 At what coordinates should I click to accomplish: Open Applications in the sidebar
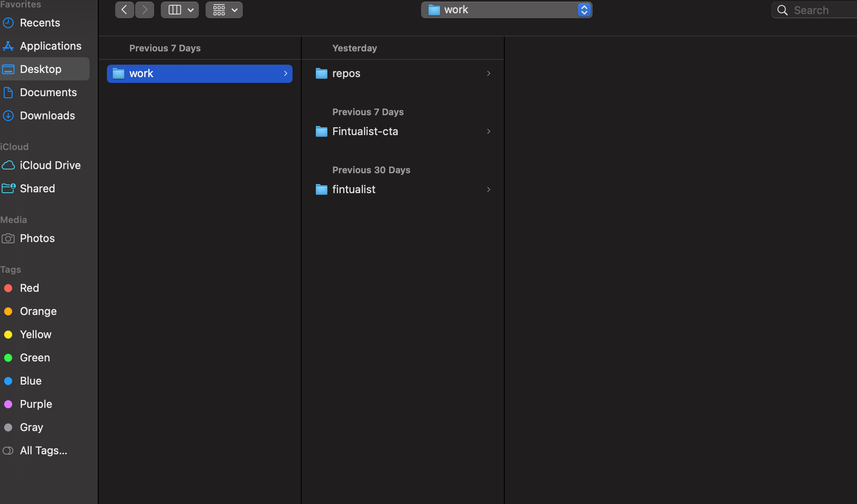50,46
